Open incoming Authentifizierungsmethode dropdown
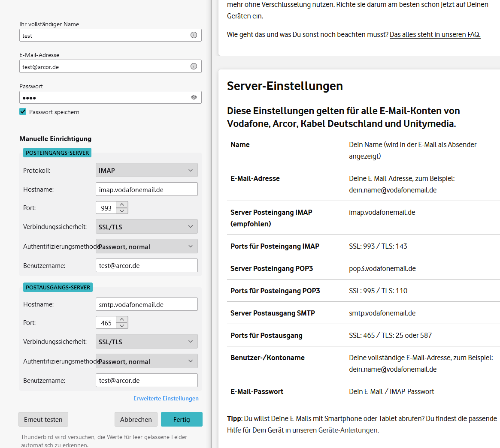This screenshot has height=448, width=500. [x=146, y=247]
